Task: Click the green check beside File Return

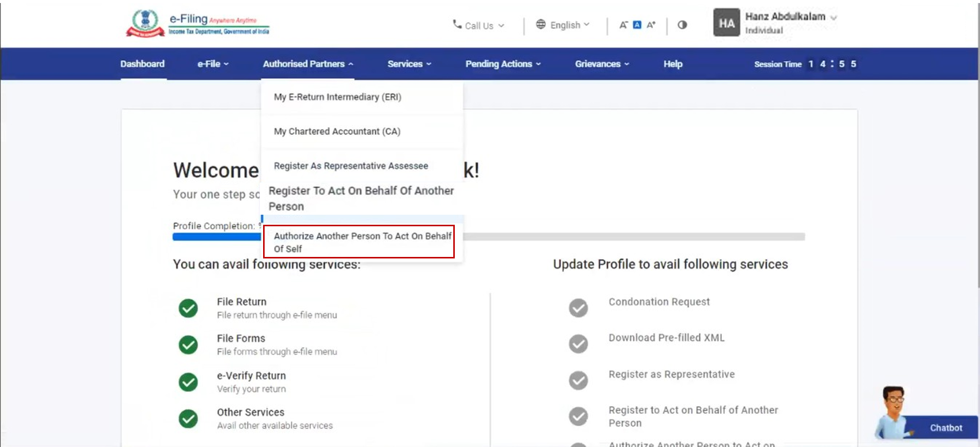Action: (188, 308)
